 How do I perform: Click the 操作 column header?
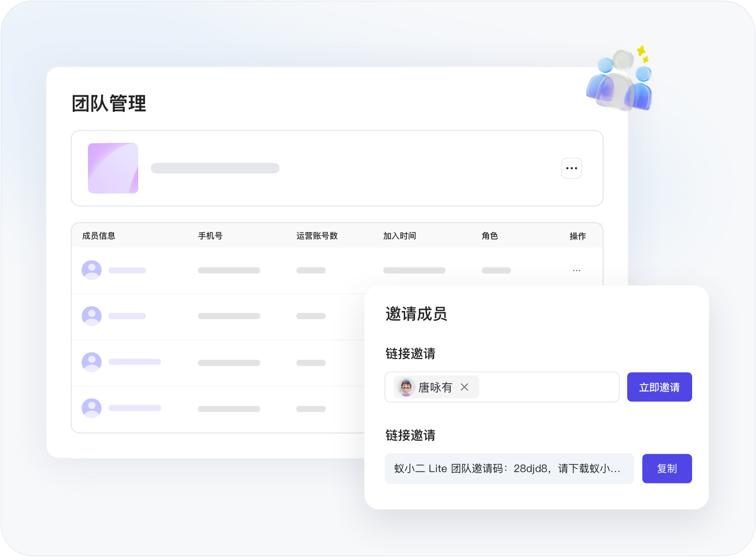(x=577, y=236)
